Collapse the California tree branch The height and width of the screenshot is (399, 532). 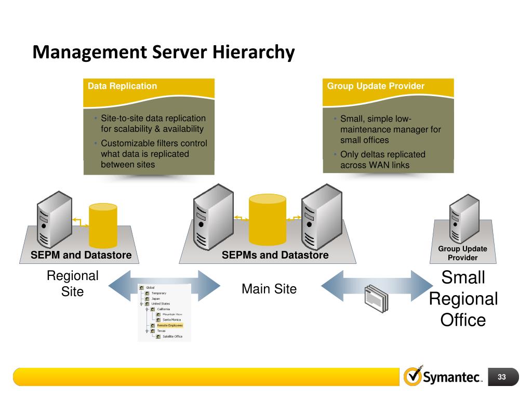pos(147,309)
